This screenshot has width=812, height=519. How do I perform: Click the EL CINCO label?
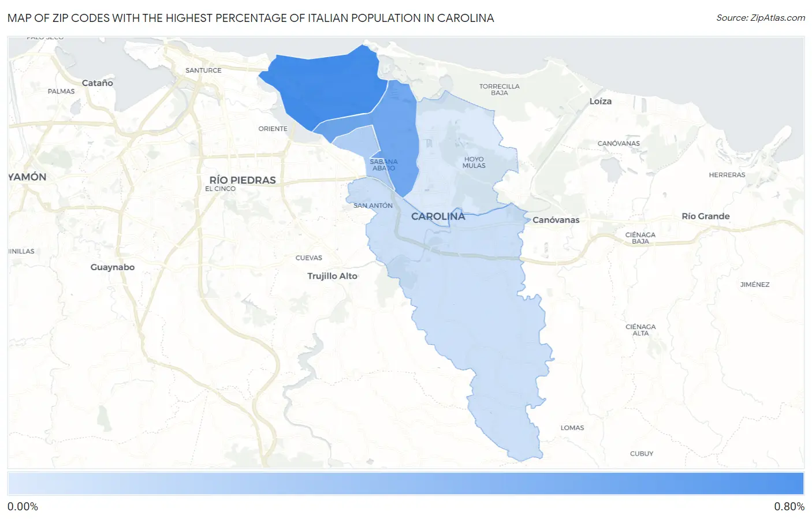(221, 189)
